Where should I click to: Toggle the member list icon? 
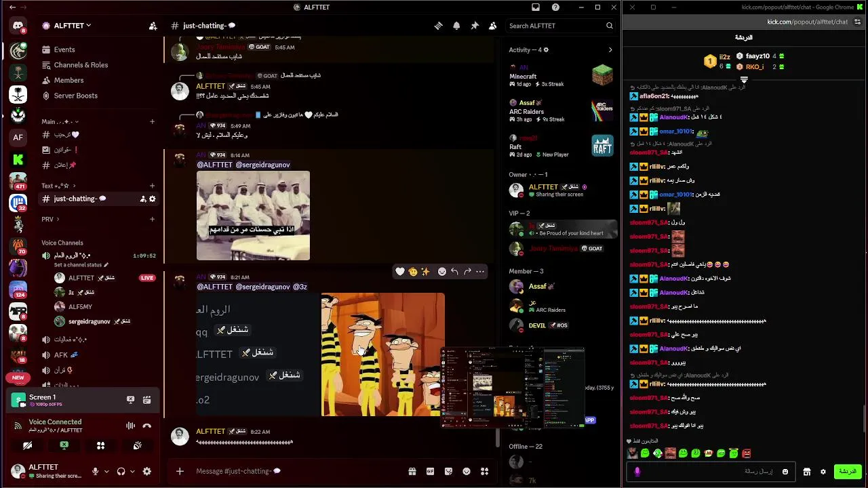(493, 26)
